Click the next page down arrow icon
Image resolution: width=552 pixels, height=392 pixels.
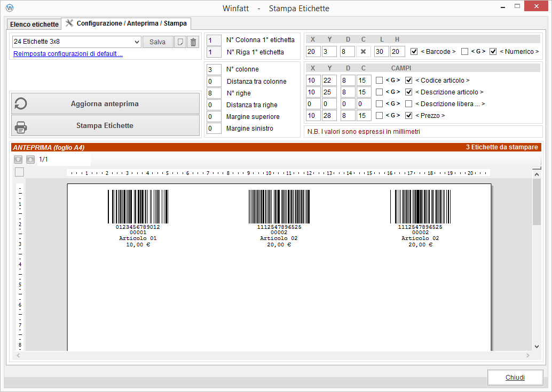click(x=30, y=159)
